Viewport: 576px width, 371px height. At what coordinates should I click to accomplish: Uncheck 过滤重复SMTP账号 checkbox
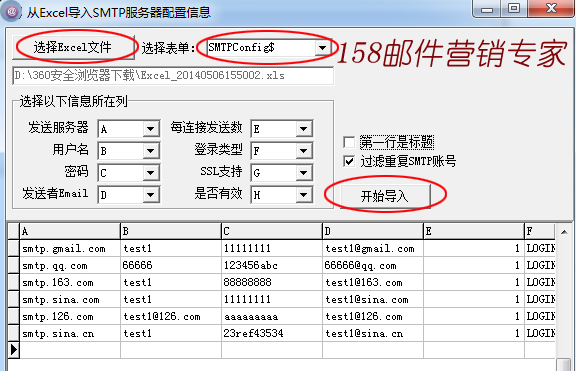349,161
